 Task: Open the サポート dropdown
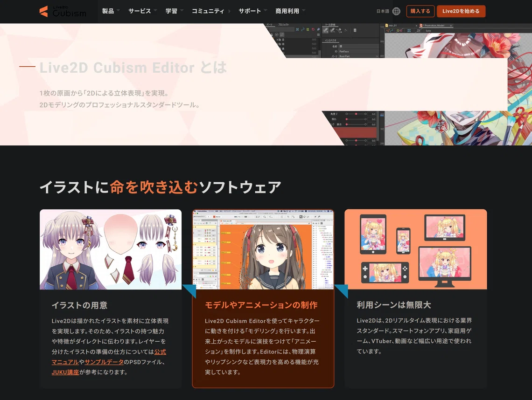pos(252,11)
